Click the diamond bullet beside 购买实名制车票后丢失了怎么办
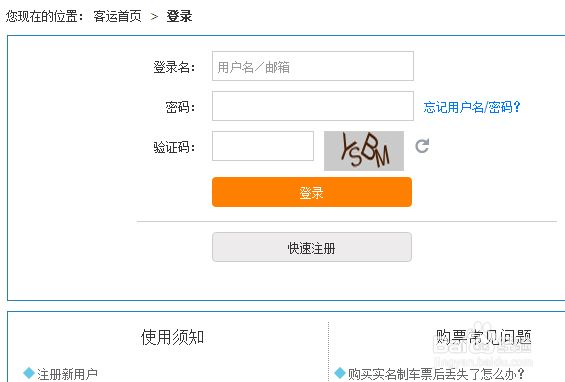This screenshot has height=382, width=565. pos(340,373)
